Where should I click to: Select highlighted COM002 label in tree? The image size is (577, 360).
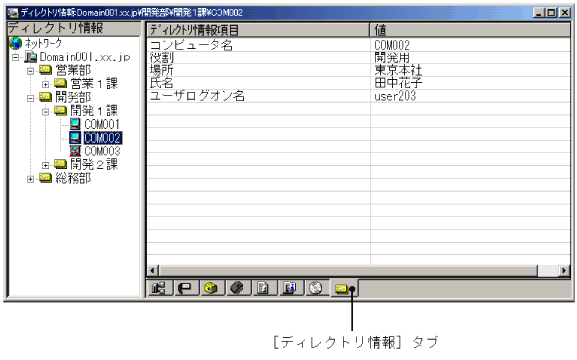pyautogui.click(x=103, y=138)
